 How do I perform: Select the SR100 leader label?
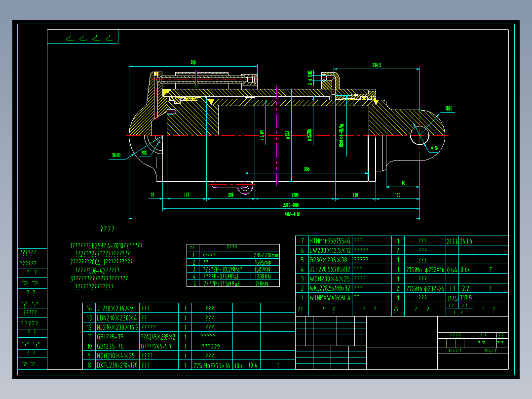(116, 156)
